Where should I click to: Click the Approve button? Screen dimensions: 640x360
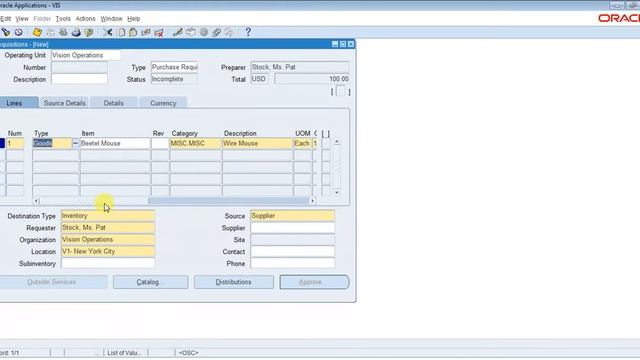[x=314, y=282]
